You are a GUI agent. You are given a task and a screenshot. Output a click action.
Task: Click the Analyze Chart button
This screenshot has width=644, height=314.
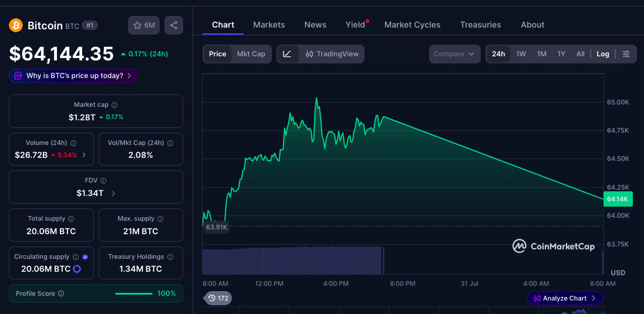565,298
